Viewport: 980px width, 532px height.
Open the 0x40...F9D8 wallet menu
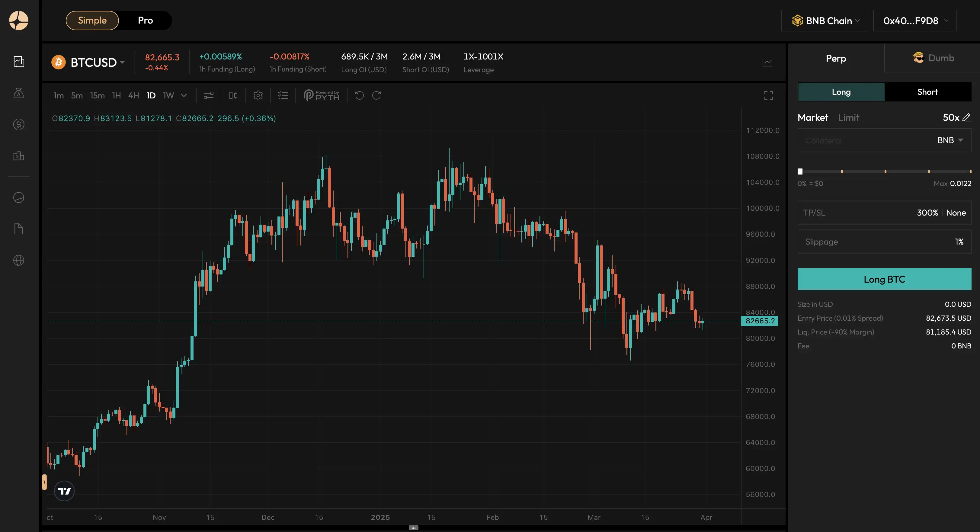click(x=914, y=21)
